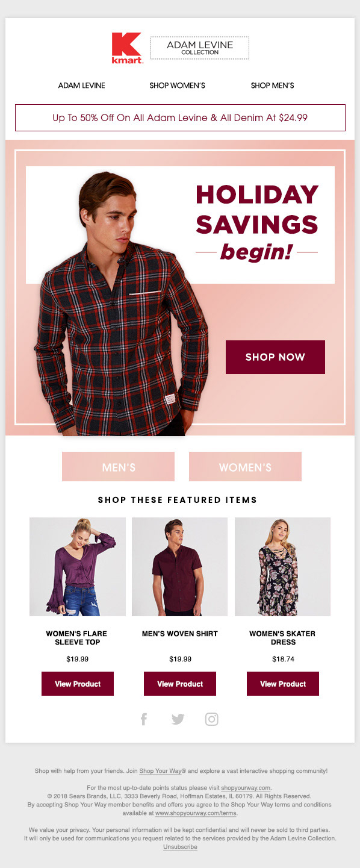
Task: Click the SHOP NOW button
Action: click(x=275, y=357)
